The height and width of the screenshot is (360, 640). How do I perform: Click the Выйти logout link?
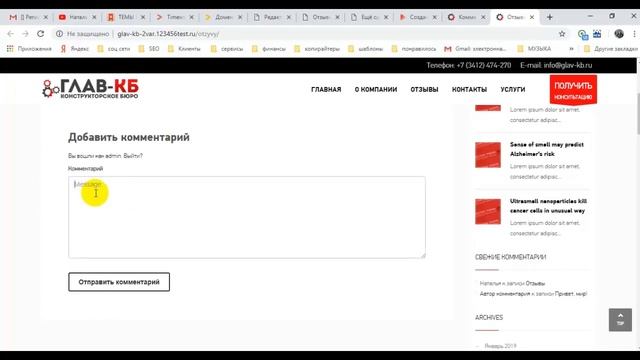point(133,156)
